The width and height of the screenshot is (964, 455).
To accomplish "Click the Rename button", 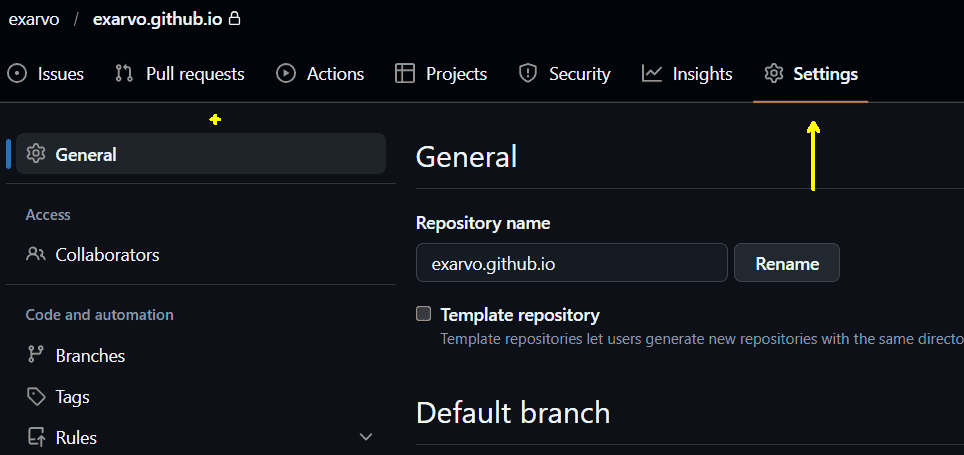I will coord(787,263).
